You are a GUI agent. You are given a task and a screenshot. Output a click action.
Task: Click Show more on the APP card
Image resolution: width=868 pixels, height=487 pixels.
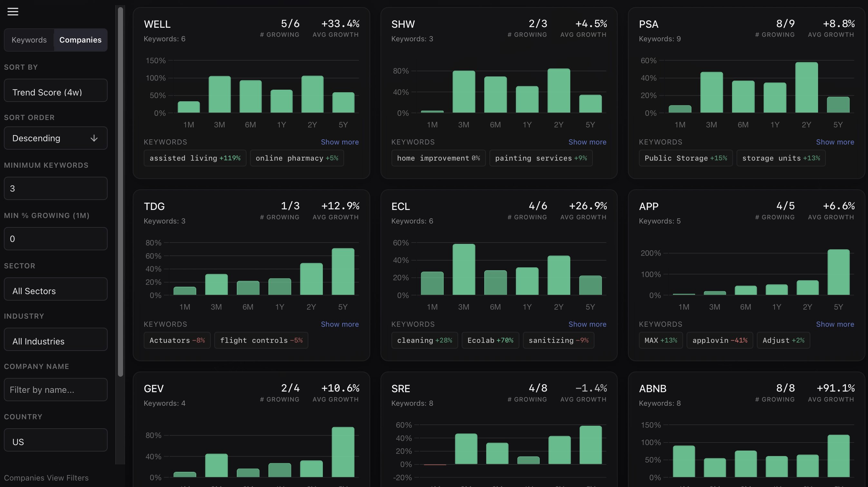click(835, 324)
